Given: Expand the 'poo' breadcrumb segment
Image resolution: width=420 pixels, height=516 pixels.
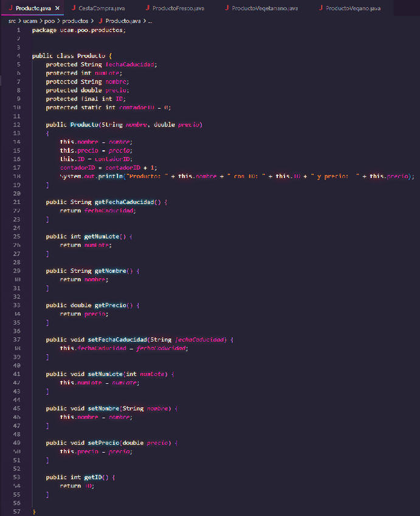Looking at the screenshot, I should coord(50,21).
